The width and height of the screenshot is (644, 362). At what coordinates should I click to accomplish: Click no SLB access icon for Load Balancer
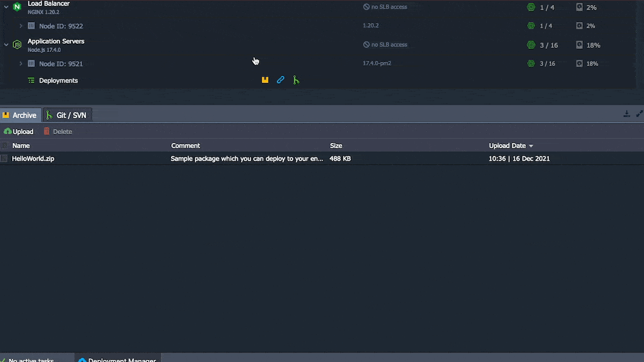pos(367,7)
